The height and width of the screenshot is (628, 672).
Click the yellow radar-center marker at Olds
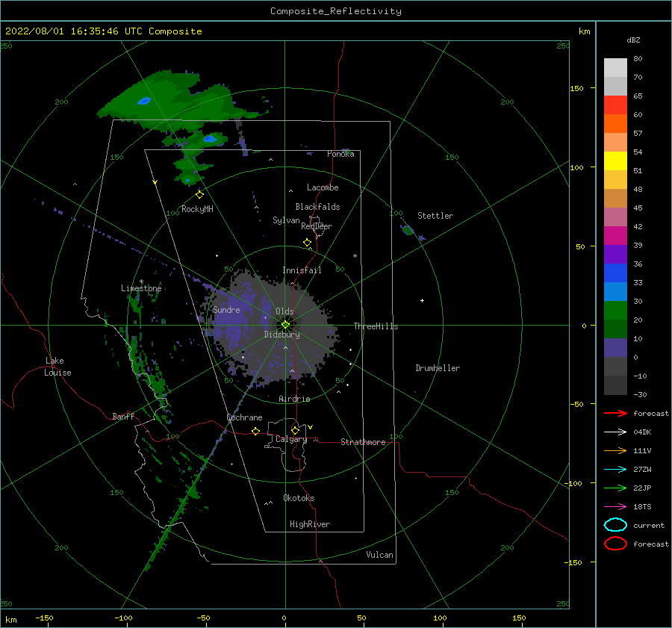click(285, 325)
